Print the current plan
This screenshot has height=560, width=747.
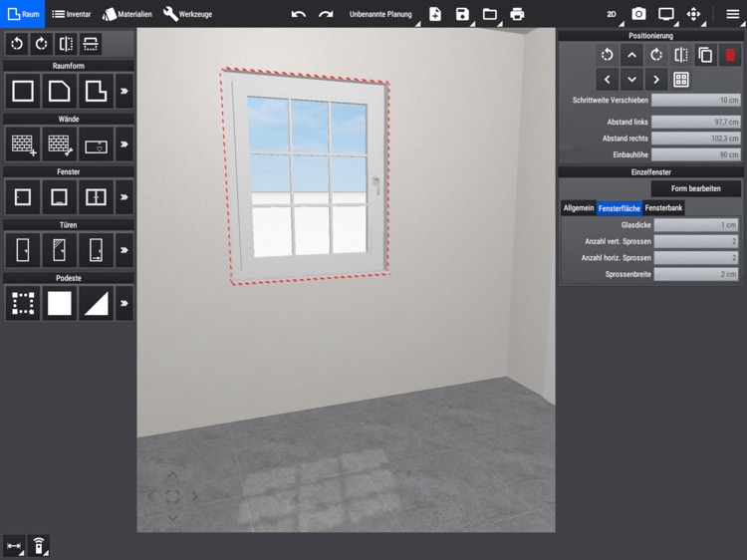(x=517, y=14)
